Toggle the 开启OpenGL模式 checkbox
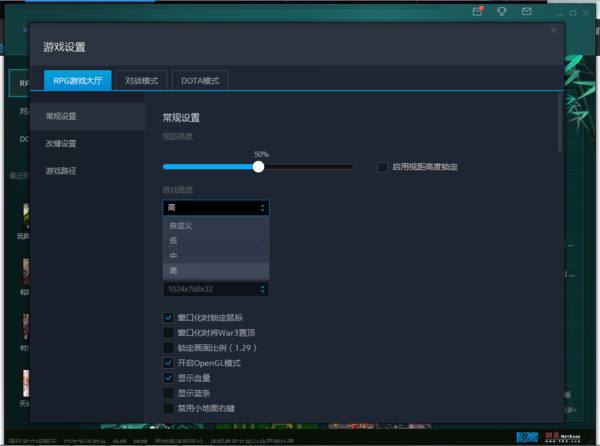Screen dimensions: 600x446 click(x=168, y=362)
